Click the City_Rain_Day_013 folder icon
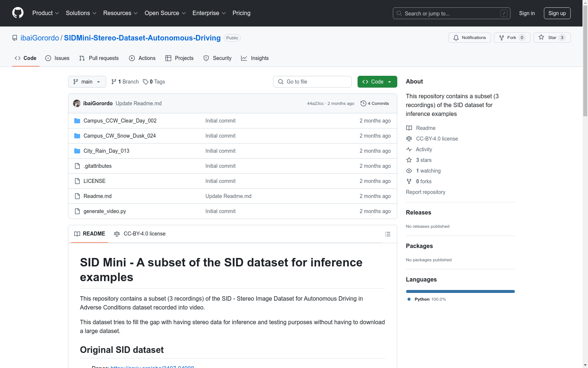588x368 pixels. click(77, 151)
